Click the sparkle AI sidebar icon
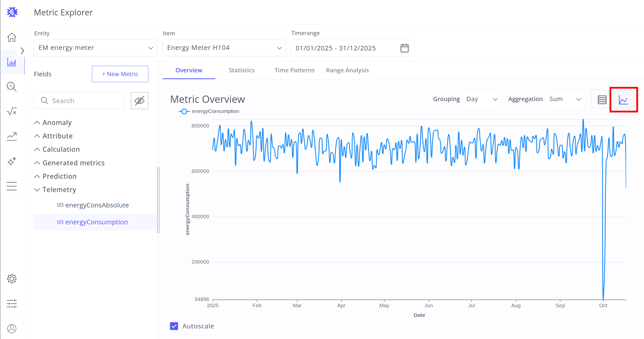The width and height of the screenshot is (644, 339). pyautogui.click(x=12, y=161)
